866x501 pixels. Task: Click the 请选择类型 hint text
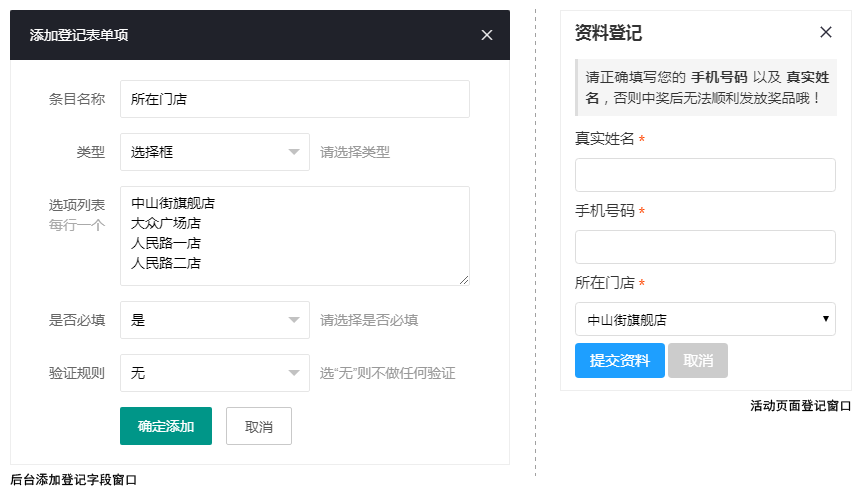pyautogui.click(x=355, y=152)
